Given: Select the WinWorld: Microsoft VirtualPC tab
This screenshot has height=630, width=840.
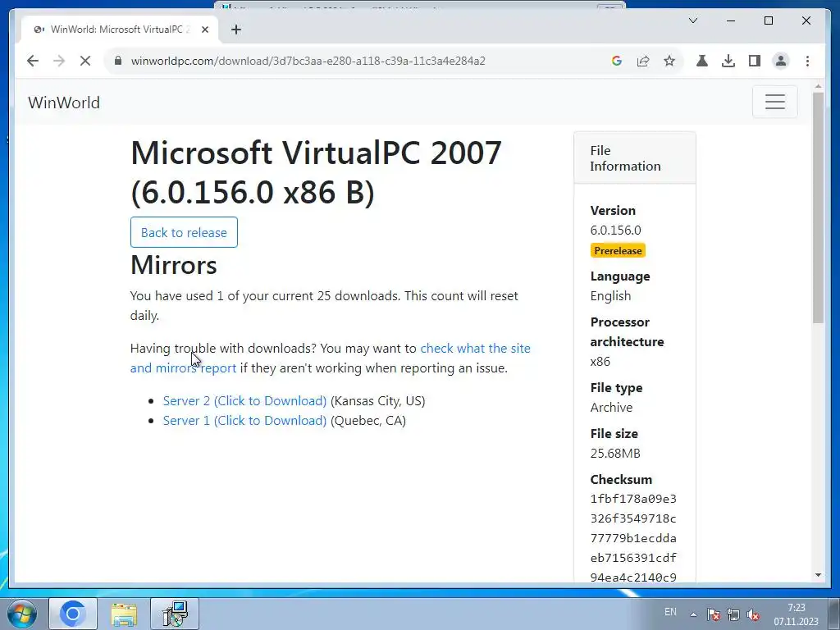Looking at the screenshot, I should click(120, 30).
